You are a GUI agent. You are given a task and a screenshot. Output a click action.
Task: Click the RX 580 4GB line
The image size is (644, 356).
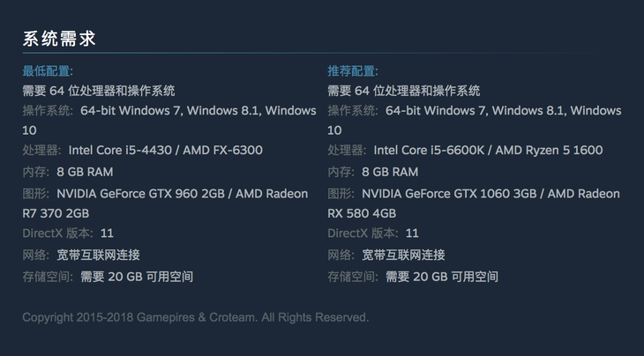pyautogui.click(x=362, y=213)
